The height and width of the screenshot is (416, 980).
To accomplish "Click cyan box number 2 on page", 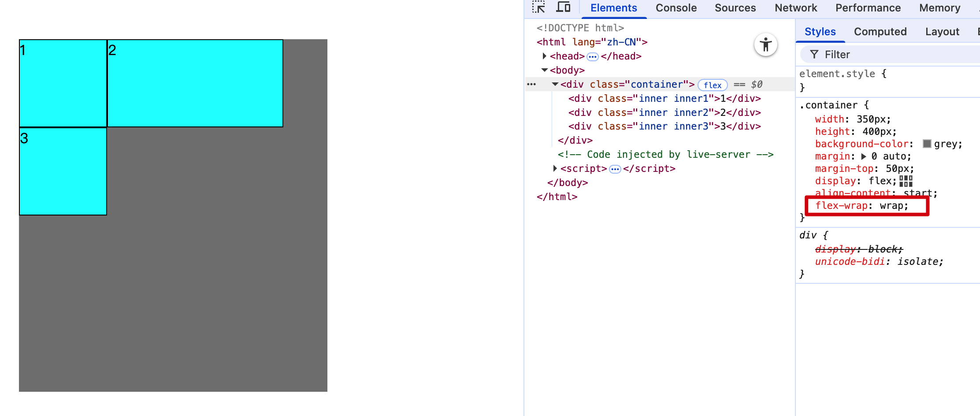I will click(195, 83).
